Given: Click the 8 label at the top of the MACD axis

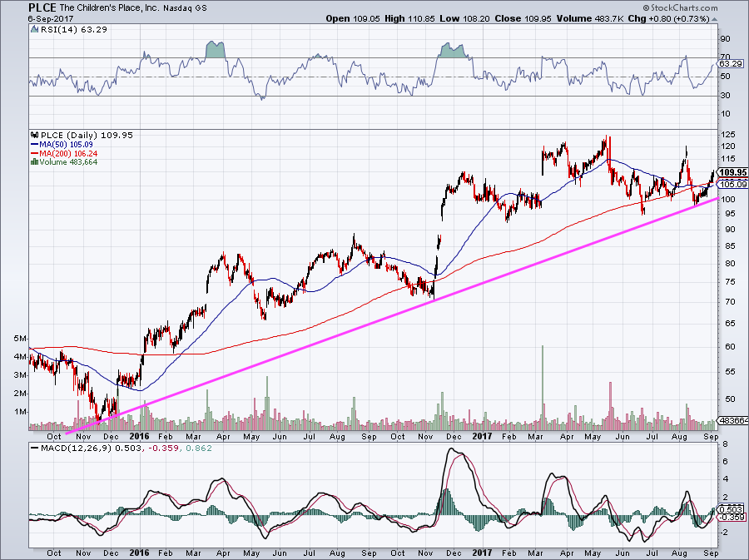Looking at the screenshot, I should coord(725,444).
